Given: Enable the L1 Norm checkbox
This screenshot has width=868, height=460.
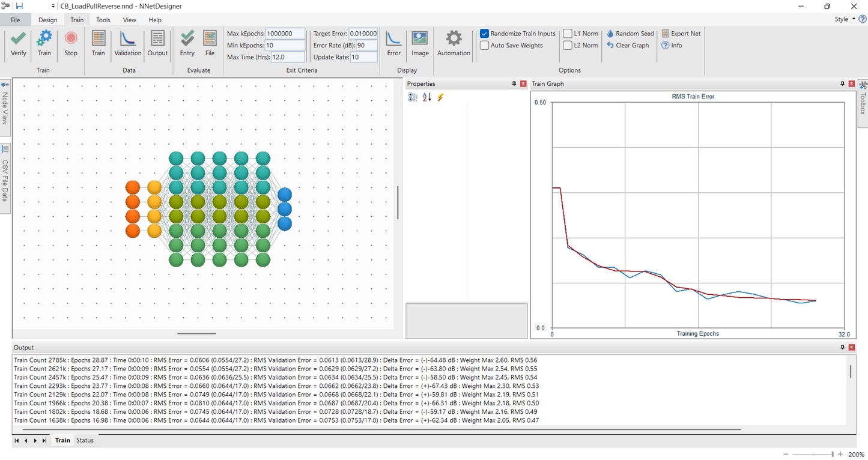Looking at the screenshot, I should click(568, 34).
